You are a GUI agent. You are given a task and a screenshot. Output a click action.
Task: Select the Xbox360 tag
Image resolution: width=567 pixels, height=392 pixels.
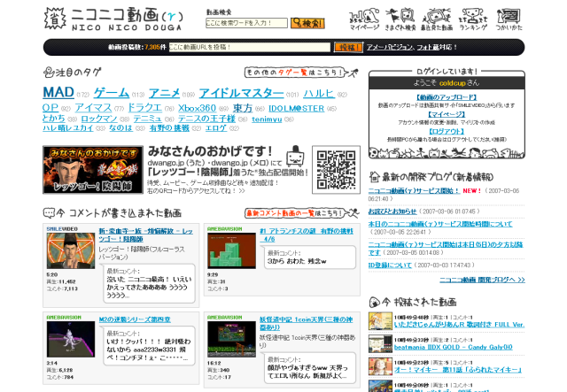(197, 108)
